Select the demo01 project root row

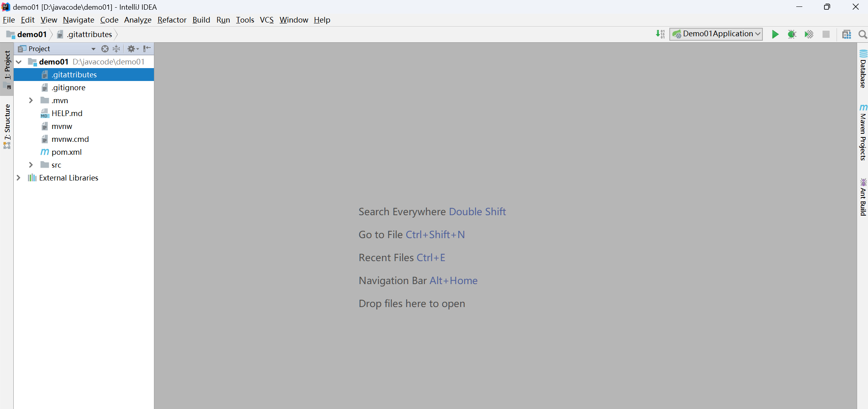(x=84, y=62)
